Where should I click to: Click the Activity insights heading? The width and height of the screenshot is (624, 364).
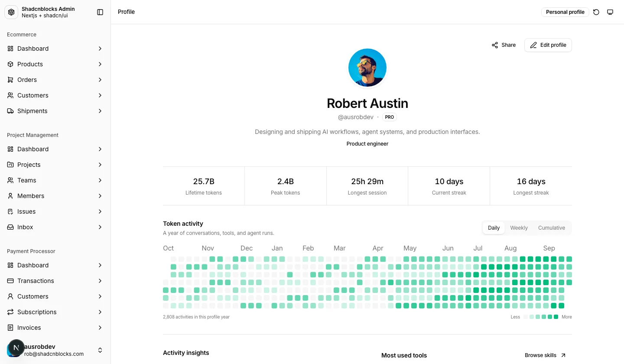[x=186, y=353]
